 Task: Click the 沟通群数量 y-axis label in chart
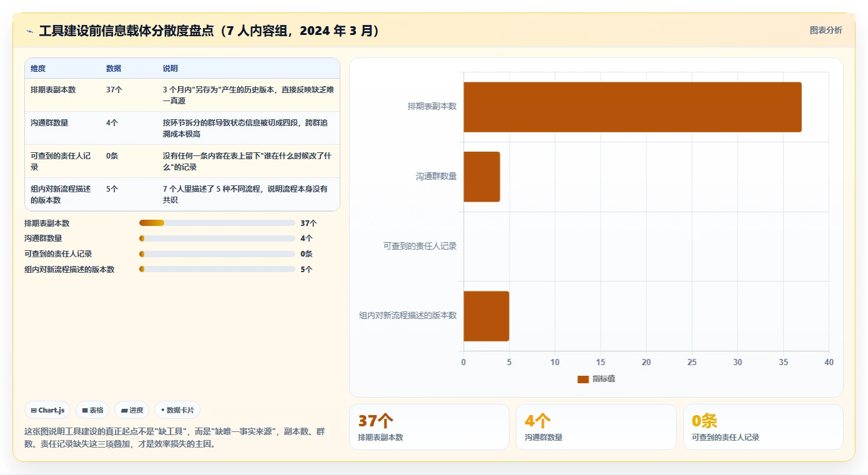point(436,177)
